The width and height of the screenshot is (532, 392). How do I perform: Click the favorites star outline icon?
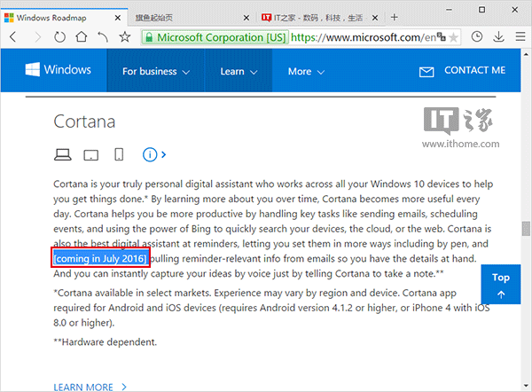(125, 36)
